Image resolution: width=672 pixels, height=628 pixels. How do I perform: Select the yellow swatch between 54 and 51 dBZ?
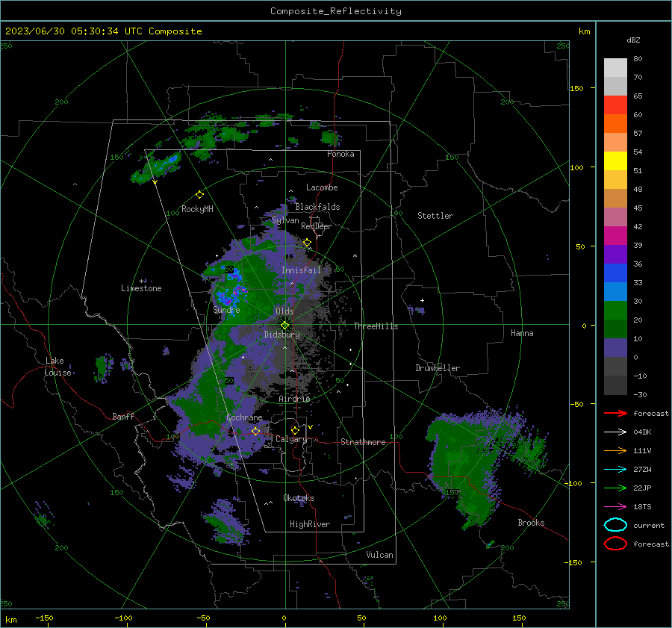(615, 161)
